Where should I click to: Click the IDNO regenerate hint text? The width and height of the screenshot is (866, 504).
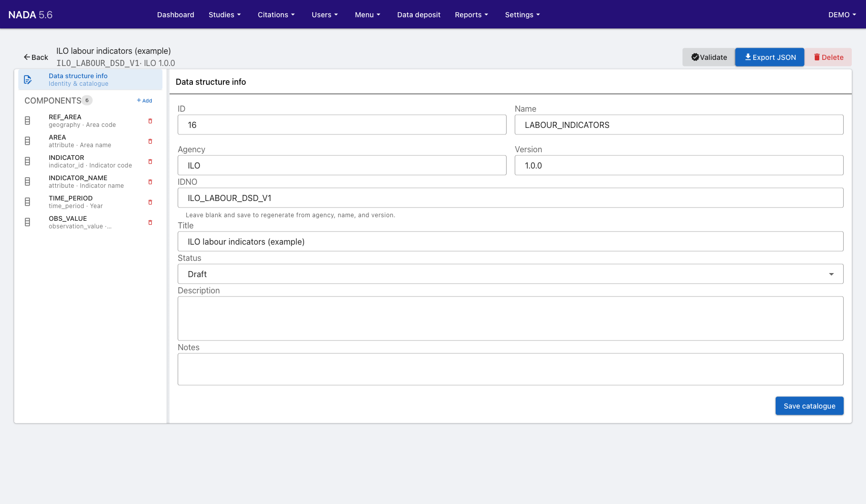290,215
